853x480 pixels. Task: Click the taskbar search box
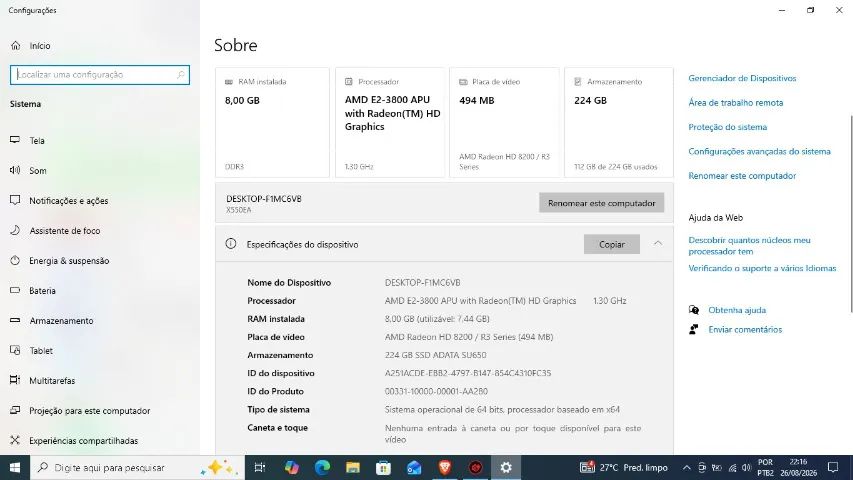[137, 467]
